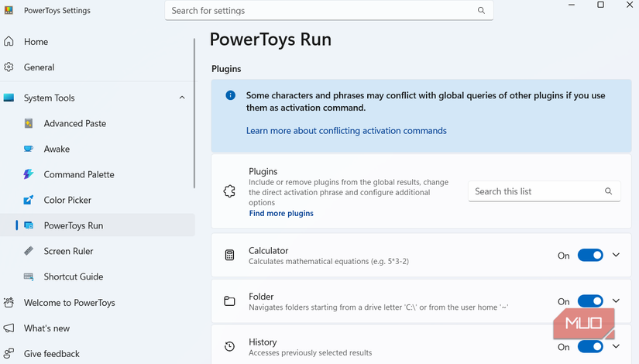This screenshot has height=364, width=639.
Task: Expand the Calculator plugin options chevron
Action: pos(617,256)
